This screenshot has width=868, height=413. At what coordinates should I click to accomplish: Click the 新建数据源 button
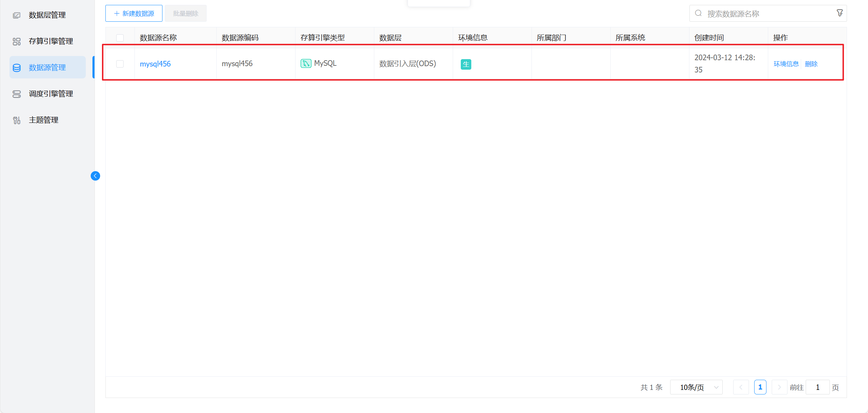pos(134,13)
